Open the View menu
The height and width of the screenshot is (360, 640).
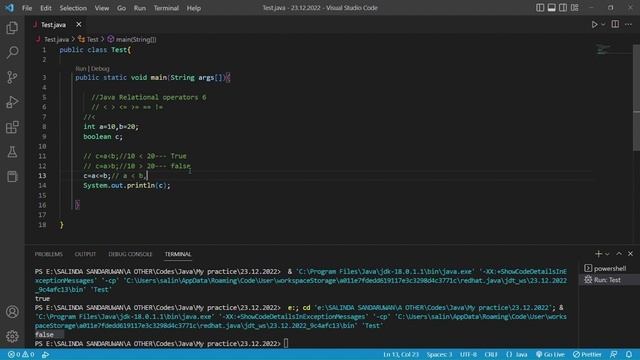pos(102,8)
